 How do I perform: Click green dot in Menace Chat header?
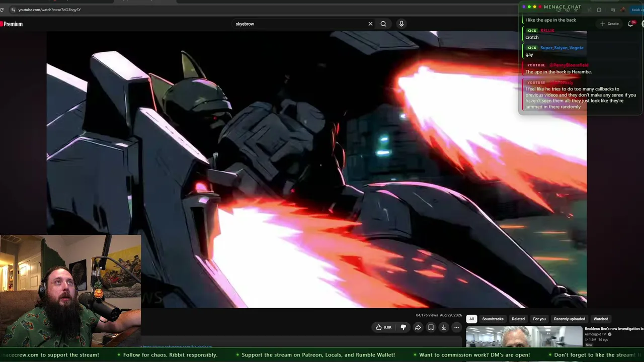click(529, 7)
